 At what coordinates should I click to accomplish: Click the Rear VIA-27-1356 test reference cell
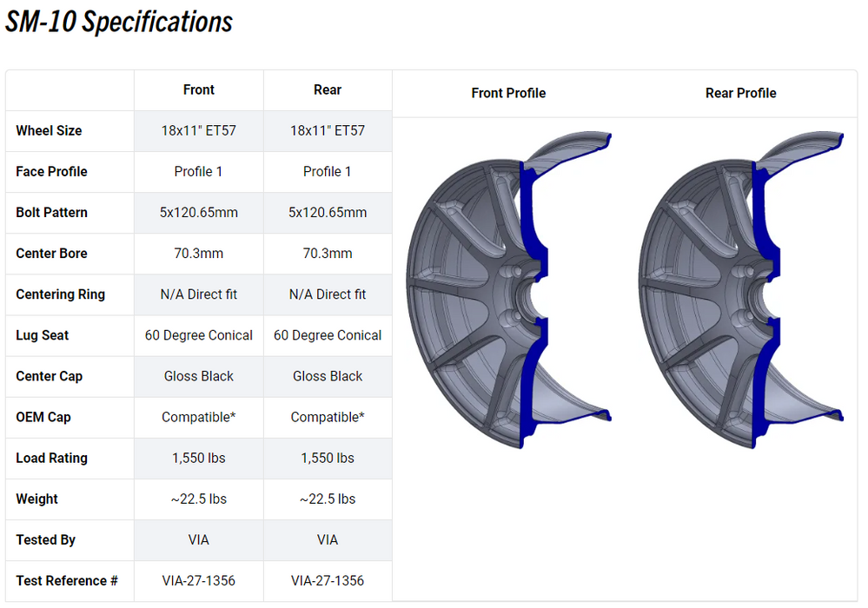pos(328,580)
